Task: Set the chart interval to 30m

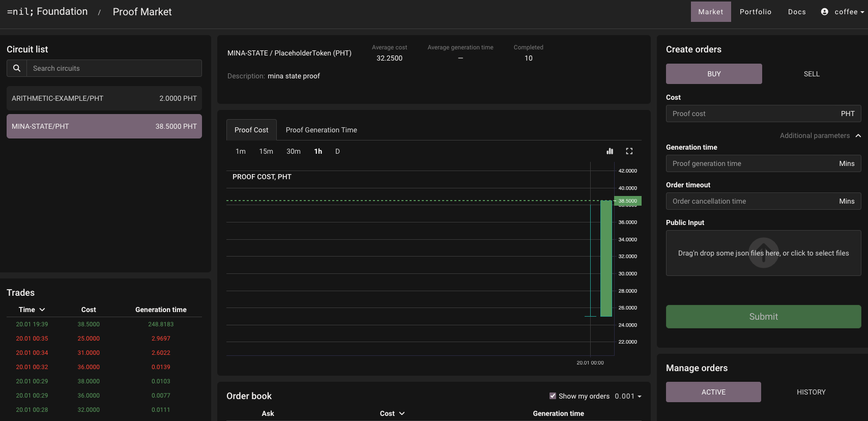Action: 294,151
